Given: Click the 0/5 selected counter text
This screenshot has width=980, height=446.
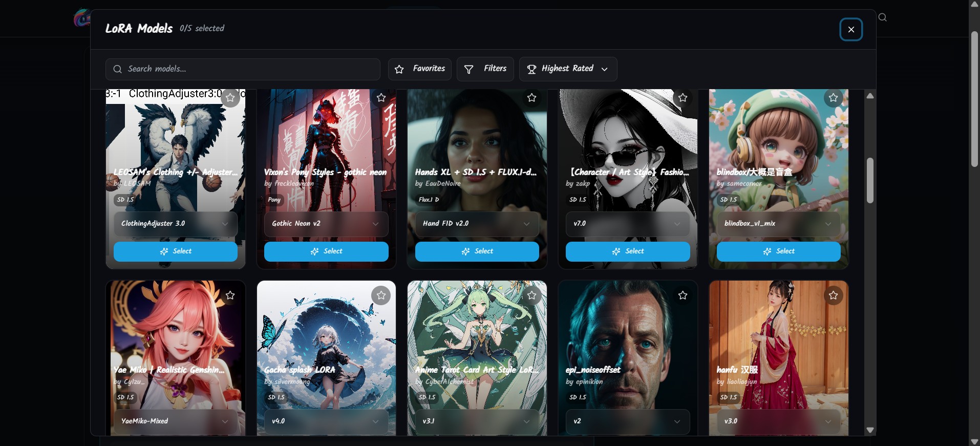Looking at the screenshot, I should (202, 29).
